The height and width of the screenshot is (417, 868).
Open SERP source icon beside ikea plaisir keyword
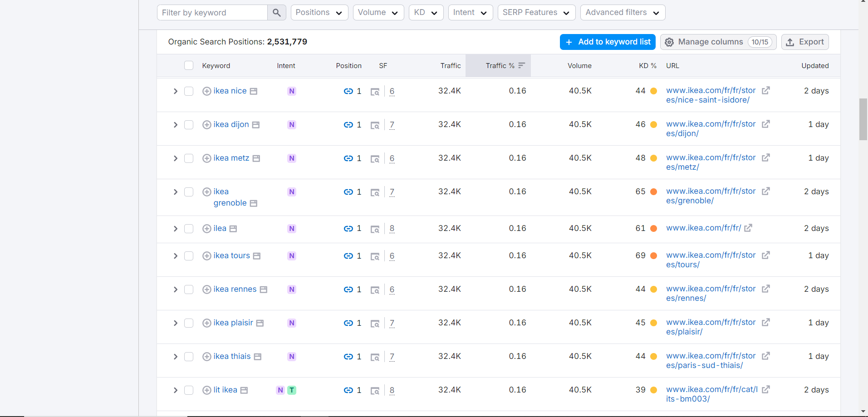tap(260, 323)
